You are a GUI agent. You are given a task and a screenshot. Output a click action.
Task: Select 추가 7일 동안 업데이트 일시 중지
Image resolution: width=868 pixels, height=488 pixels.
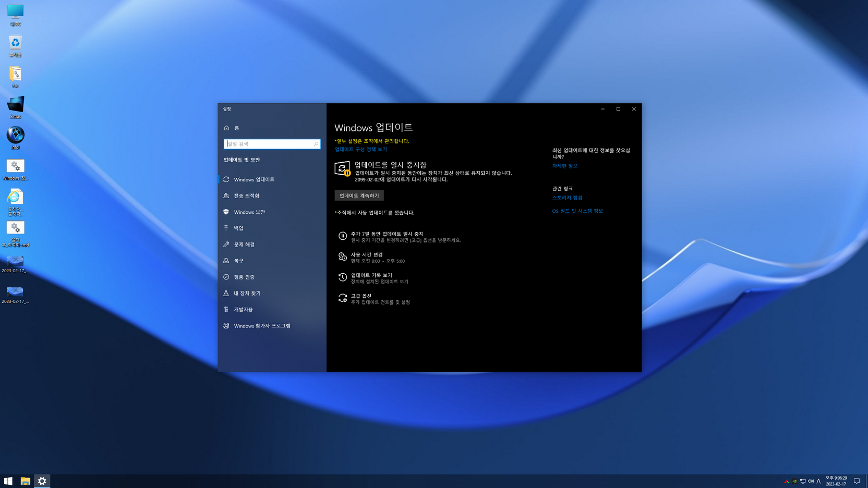400,237
